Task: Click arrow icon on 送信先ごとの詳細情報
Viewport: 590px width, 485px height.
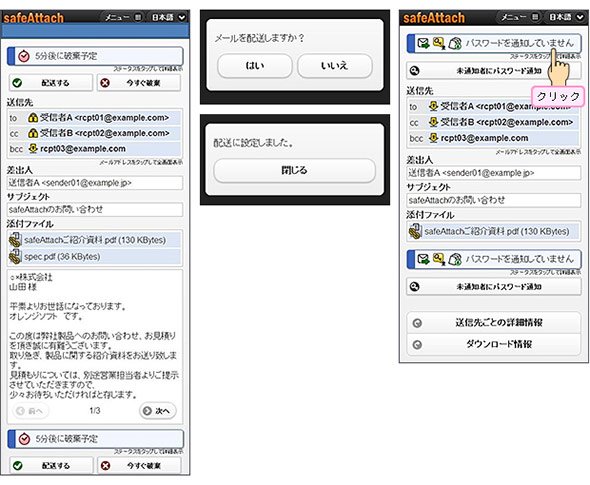Action: (x=417, y=323)
